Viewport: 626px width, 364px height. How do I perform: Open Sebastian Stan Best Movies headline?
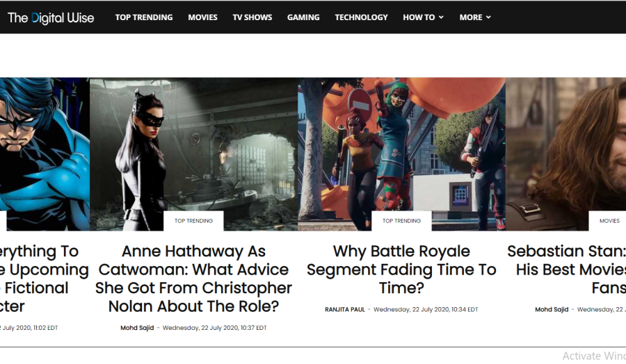tap(566, 270)
